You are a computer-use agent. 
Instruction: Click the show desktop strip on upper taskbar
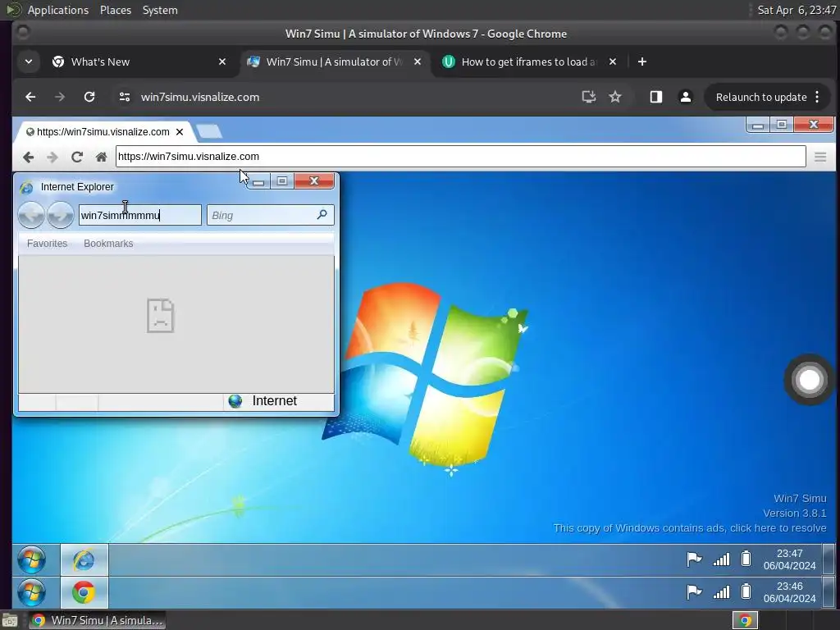[829, 559]
